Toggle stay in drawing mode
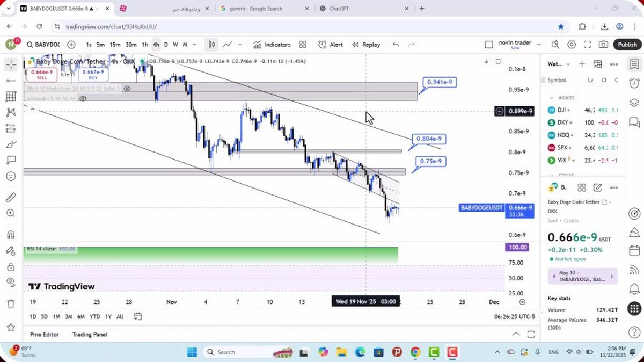 [11, 250]
